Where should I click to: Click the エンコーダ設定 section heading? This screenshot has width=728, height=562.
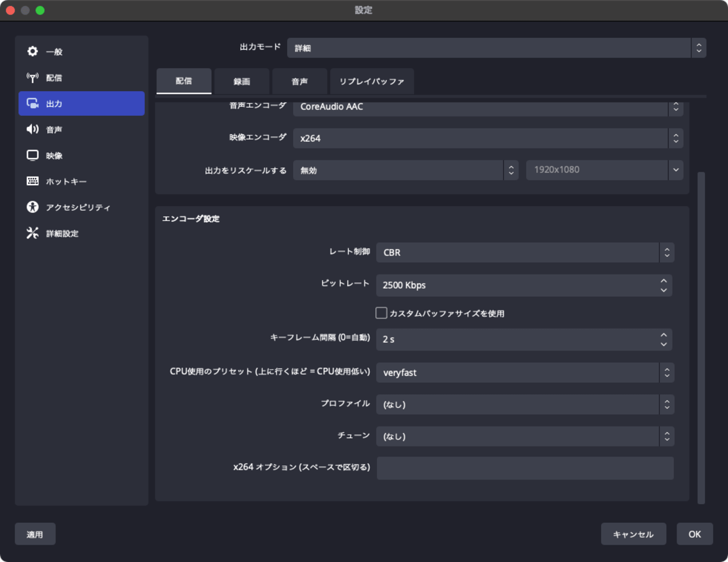(191, 219)
